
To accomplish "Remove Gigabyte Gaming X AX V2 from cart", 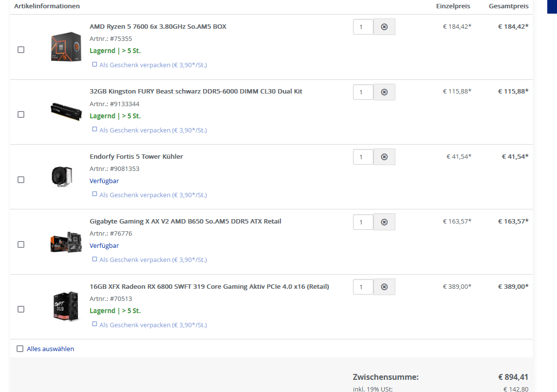I will [x=384, y=222].
